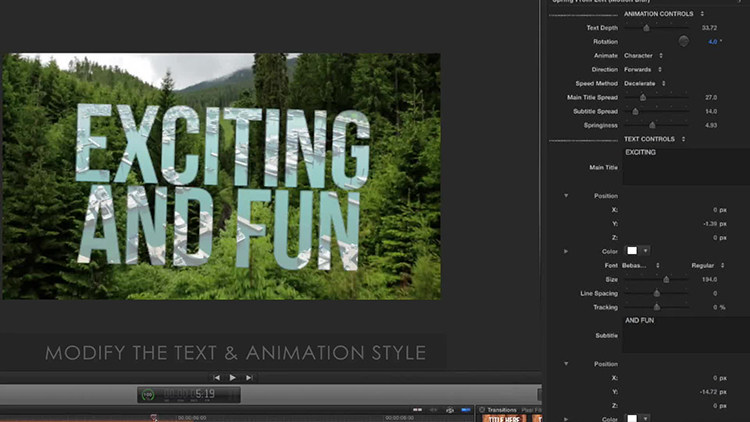Click the skimming icon above the timeline

(417, 410)
